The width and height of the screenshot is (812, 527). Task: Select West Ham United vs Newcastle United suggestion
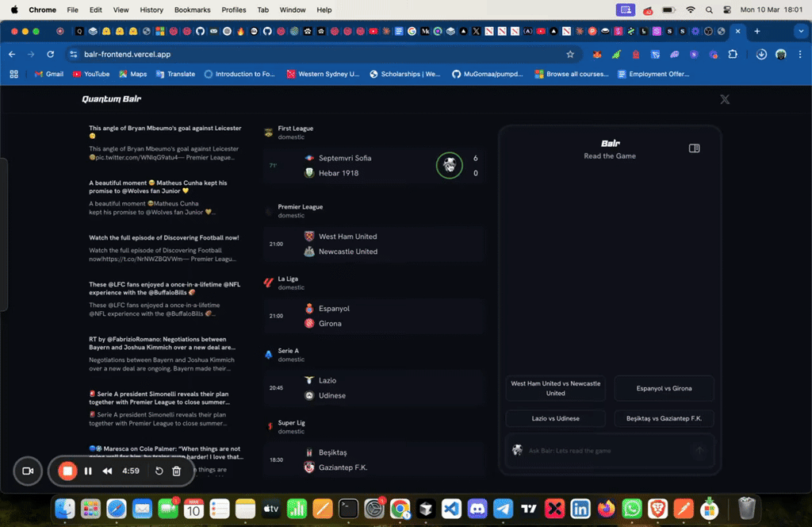tap(555, 388)
